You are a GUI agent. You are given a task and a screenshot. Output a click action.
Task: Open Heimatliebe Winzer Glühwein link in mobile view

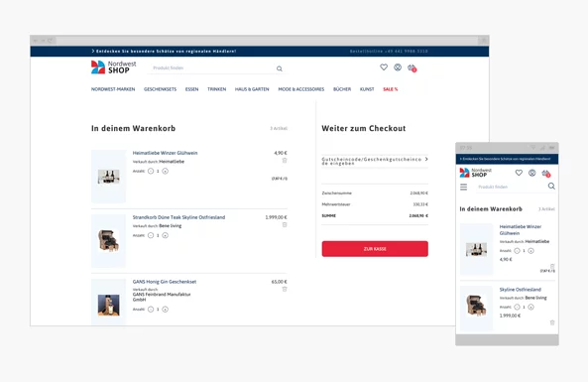point(521,229)
